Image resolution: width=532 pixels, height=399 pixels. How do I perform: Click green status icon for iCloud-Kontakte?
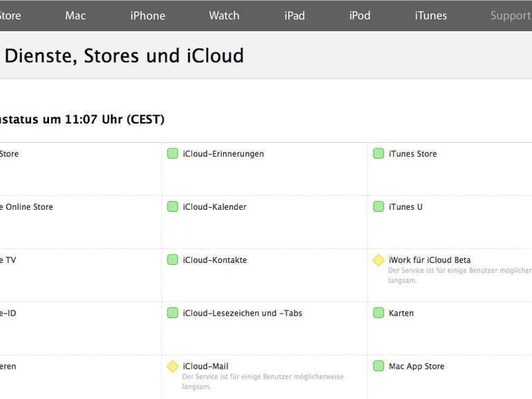click(x=172, y=260)
